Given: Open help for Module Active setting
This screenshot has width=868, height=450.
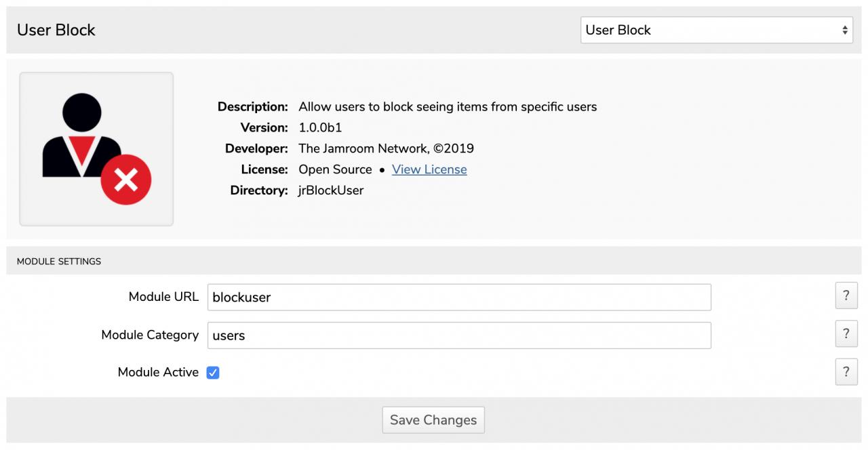Looking at the screenshot, I should click(846, 372).
